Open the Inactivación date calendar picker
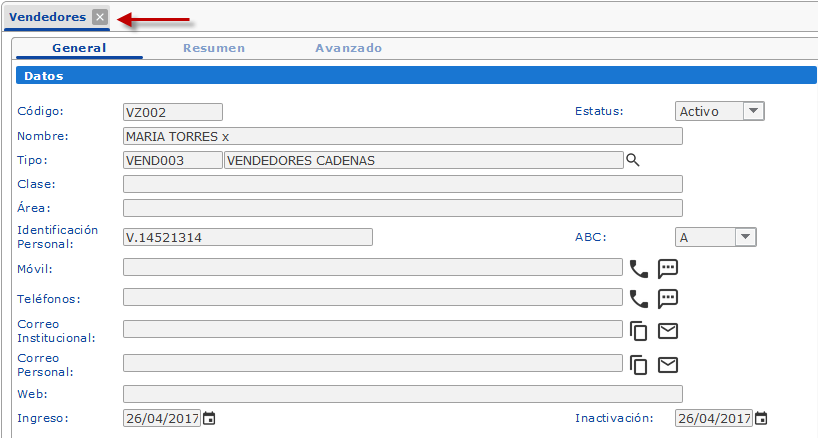This screenshot has width=818, height=438. [x=761, y=418]
